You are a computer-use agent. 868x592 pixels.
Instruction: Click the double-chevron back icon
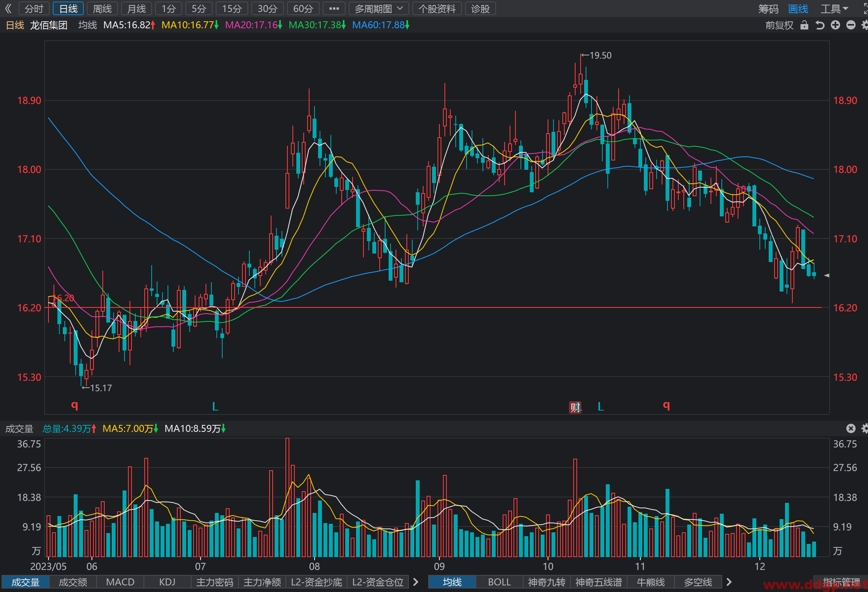8,9
